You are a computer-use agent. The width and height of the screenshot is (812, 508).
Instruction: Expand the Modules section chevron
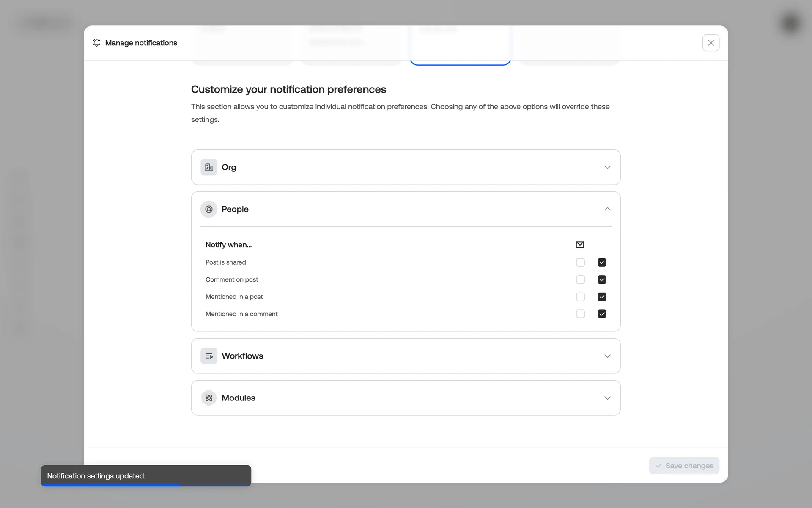[x=607, y=398]
